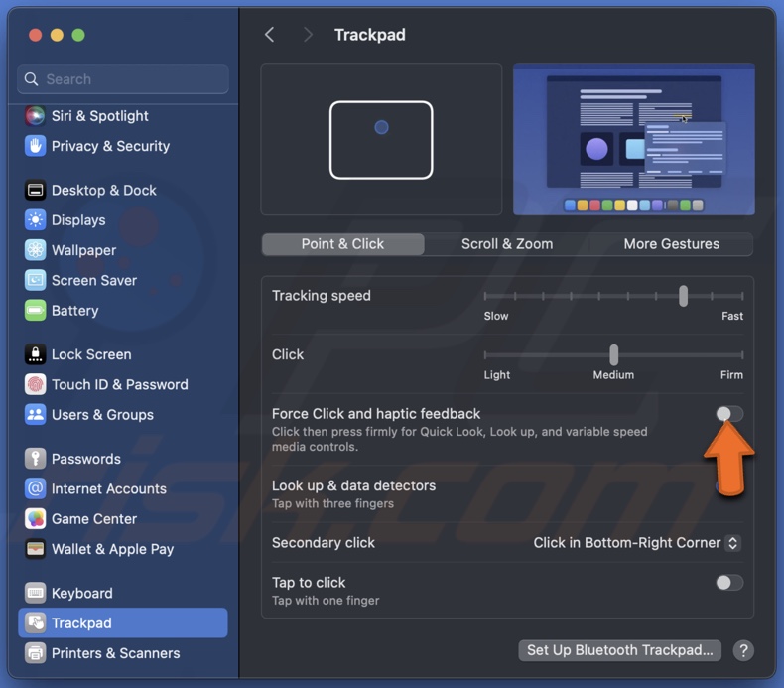Close window with red button

pyautogui.click(x=35, y=35)
